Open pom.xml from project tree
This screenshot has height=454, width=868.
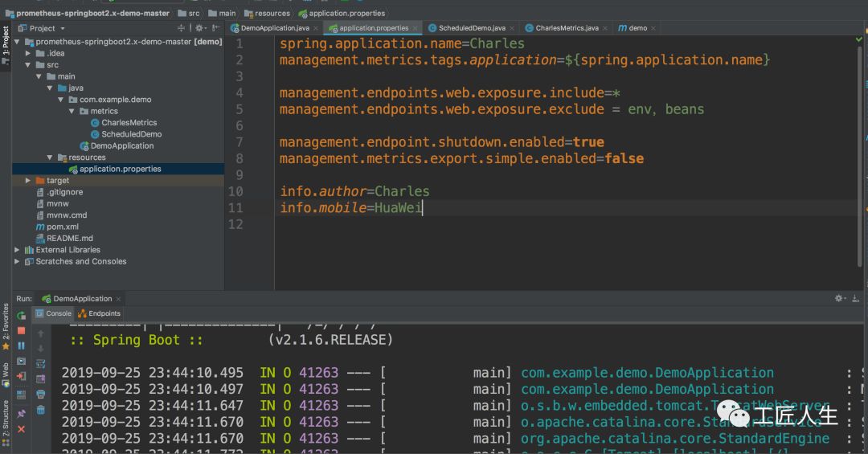tap(62, 227)
